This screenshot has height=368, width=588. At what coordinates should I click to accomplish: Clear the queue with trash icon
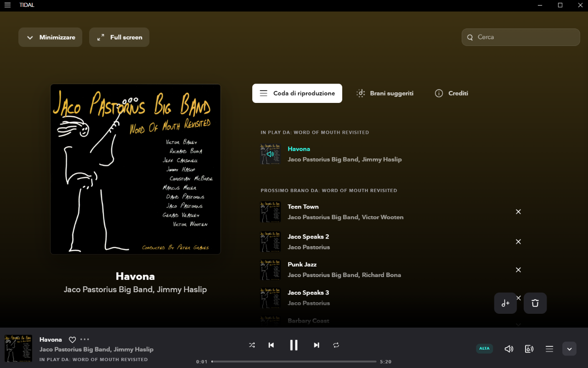[x=535, y=303]
